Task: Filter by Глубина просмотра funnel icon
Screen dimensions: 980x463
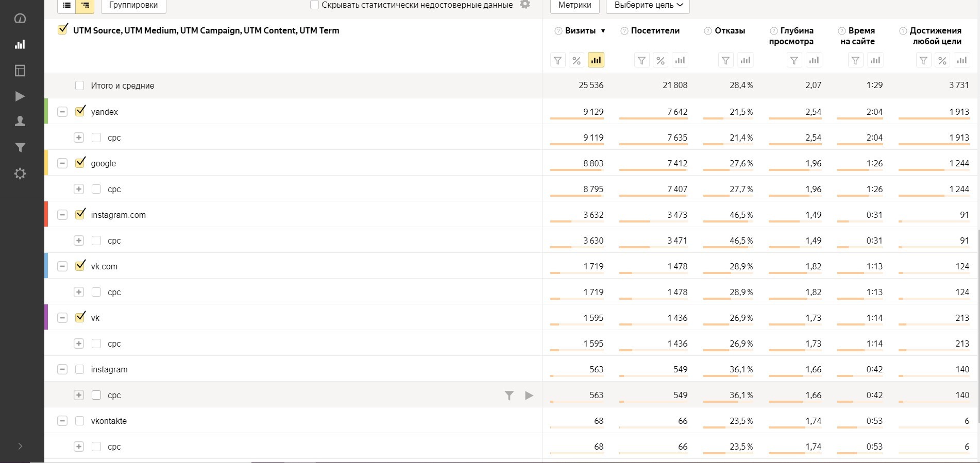Action: [794, 60]
